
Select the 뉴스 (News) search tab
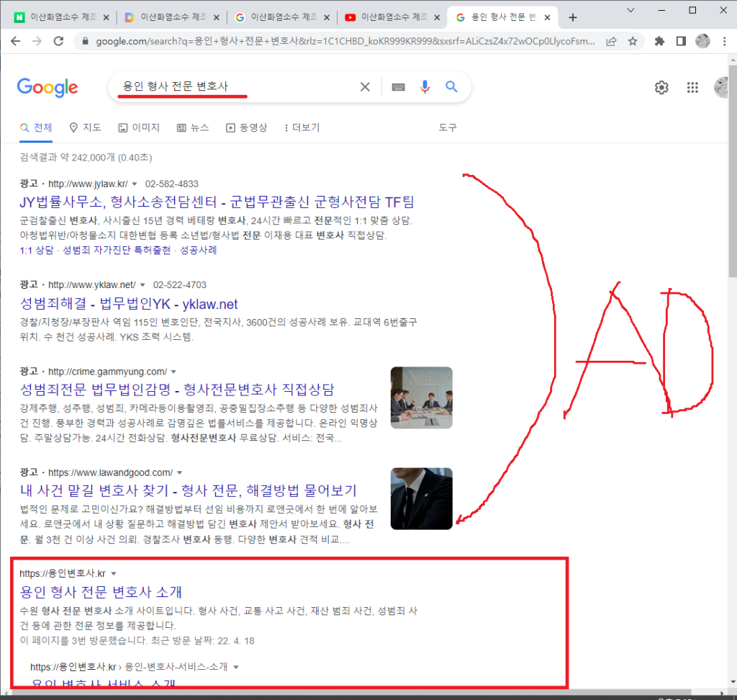click(193, 127)
